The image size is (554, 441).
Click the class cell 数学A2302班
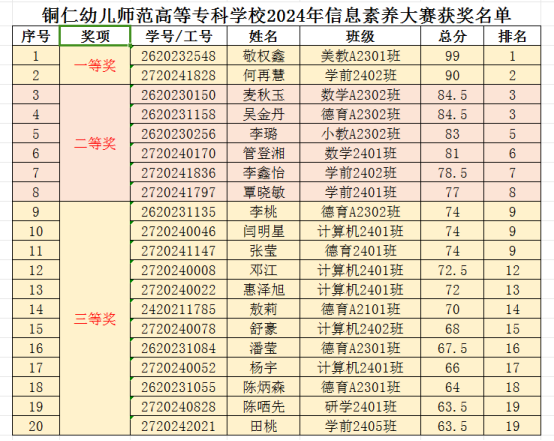click(360, 95)
